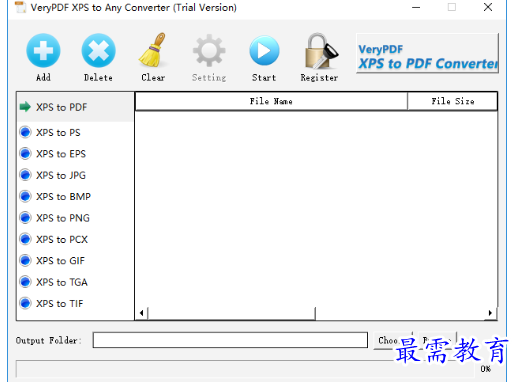Click the left arrow of the horizontal scrollbar

click(142, 313)
